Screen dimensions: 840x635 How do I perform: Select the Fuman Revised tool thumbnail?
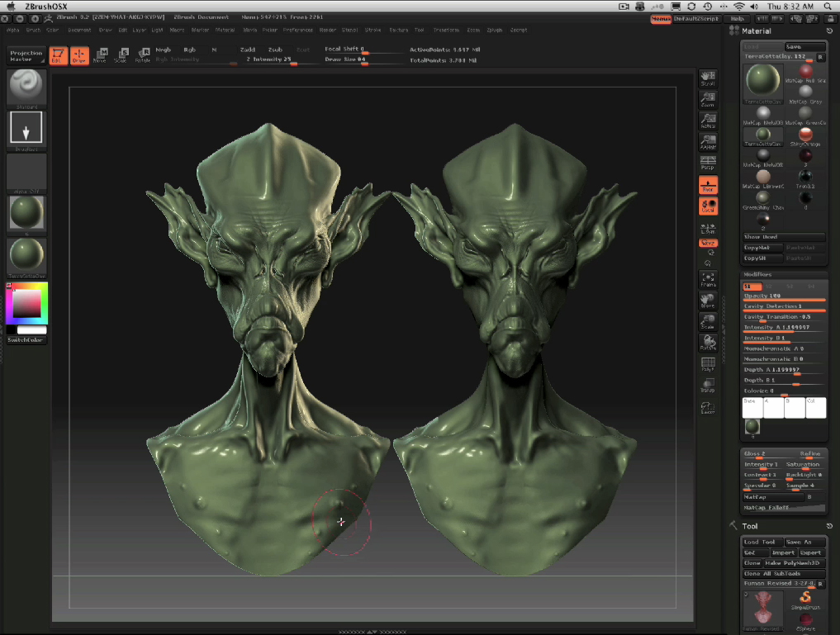763,611
